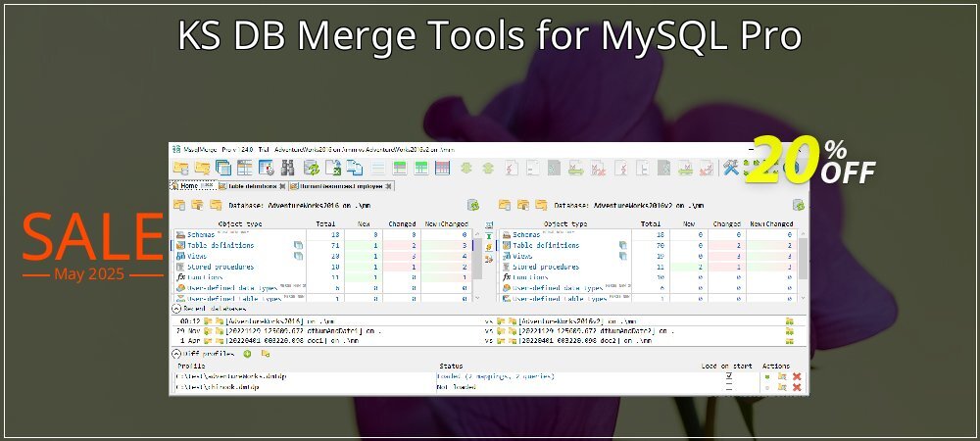The image size is (980, 441).
Task: Open Views in the left database pane
Action: tap(197, 256)
